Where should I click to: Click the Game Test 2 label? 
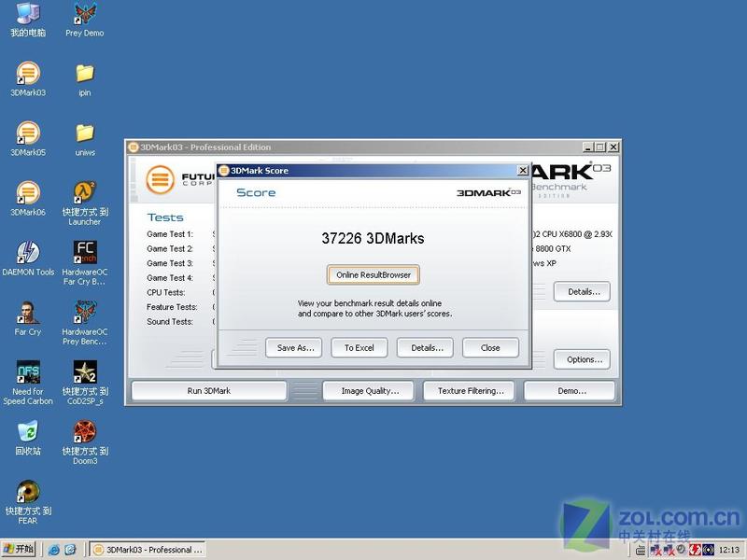(170, 248)
